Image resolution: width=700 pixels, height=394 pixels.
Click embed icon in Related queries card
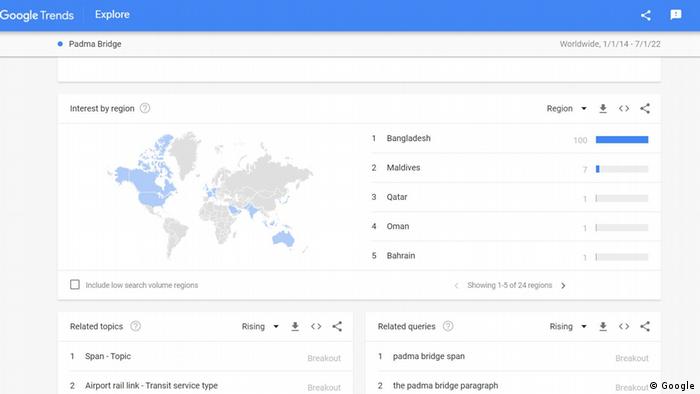point(624,327)
